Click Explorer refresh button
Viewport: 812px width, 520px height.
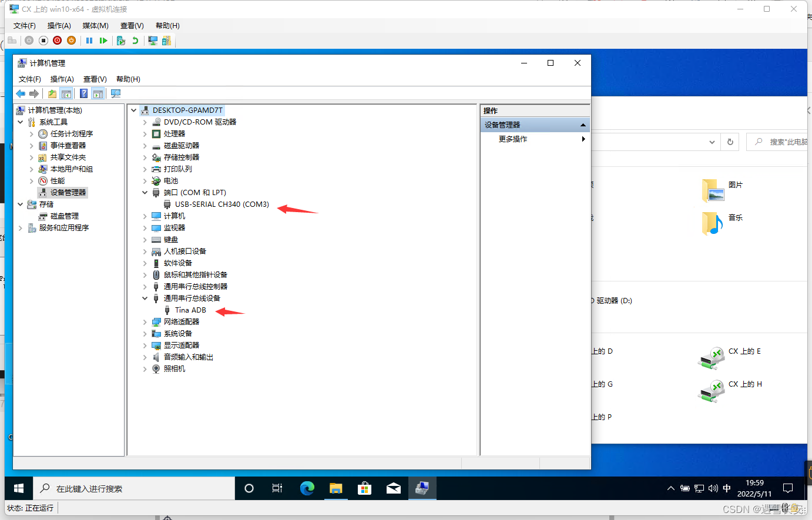click(730, 142)
